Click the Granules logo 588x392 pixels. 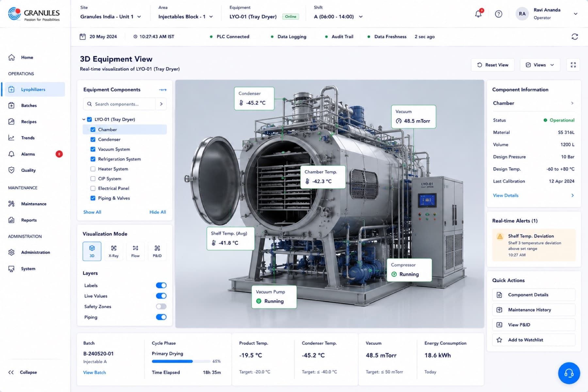[34, 14]
